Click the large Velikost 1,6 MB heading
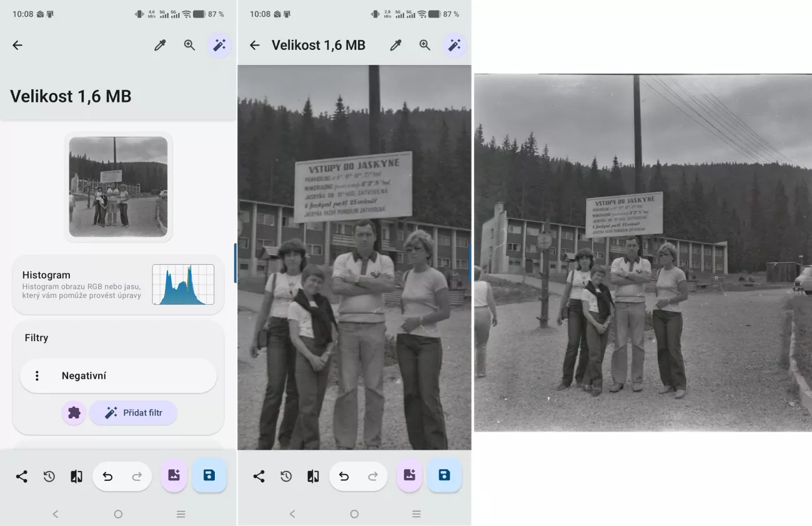 71,96
